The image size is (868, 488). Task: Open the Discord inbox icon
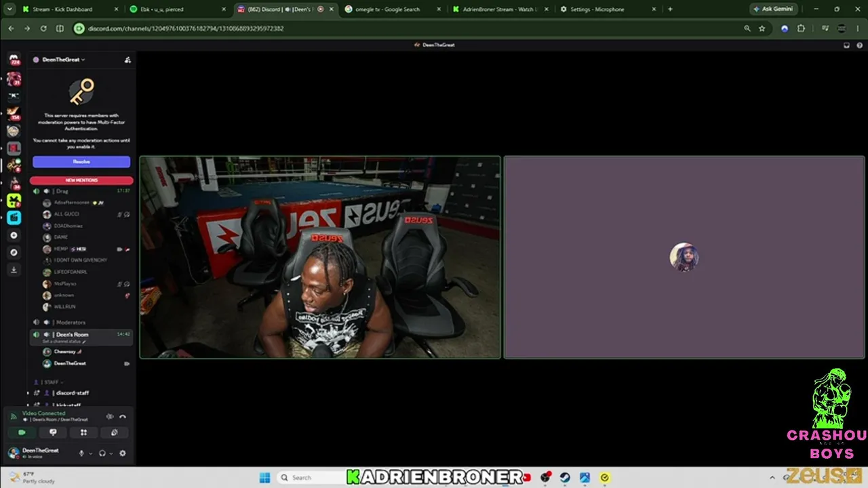[x=846, y=45]
